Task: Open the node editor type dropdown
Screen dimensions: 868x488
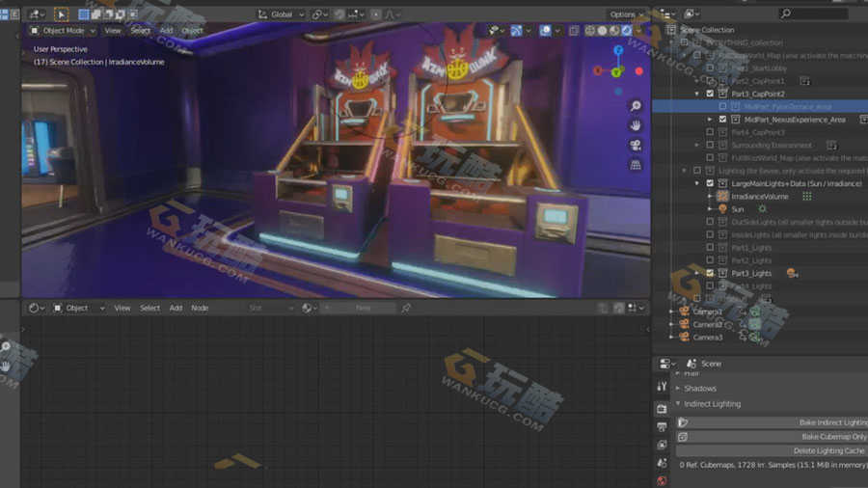Action: 37,308
